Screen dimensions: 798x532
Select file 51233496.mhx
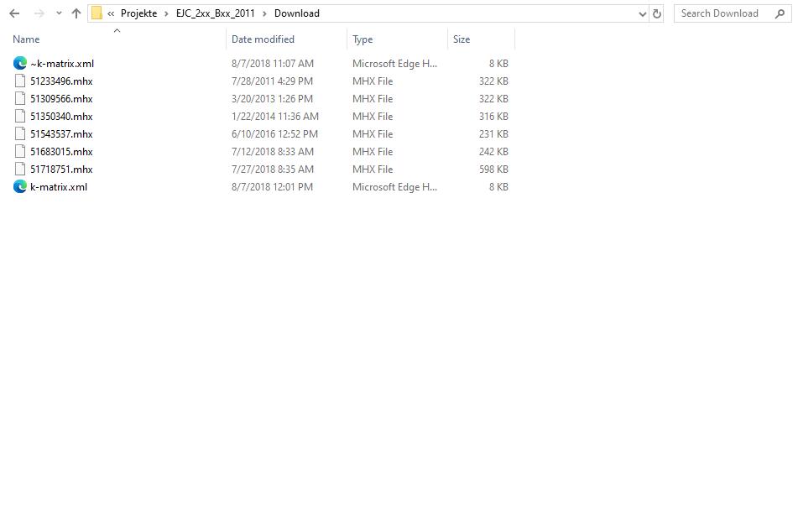[61, 81]
